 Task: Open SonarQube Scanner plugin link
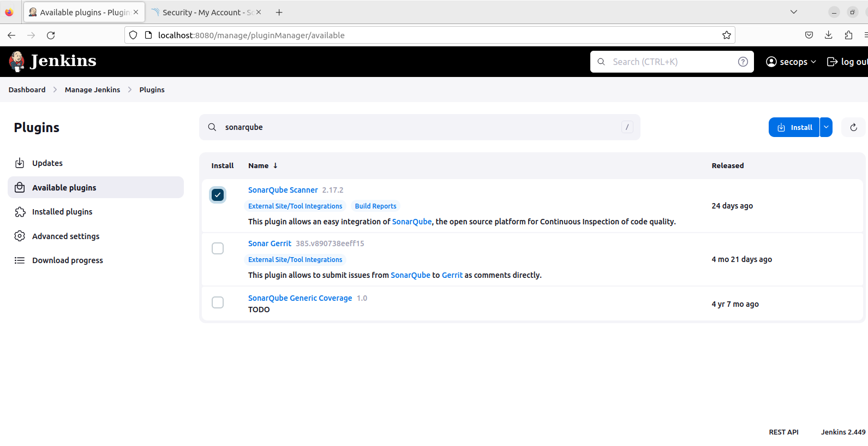coord(283,190)
